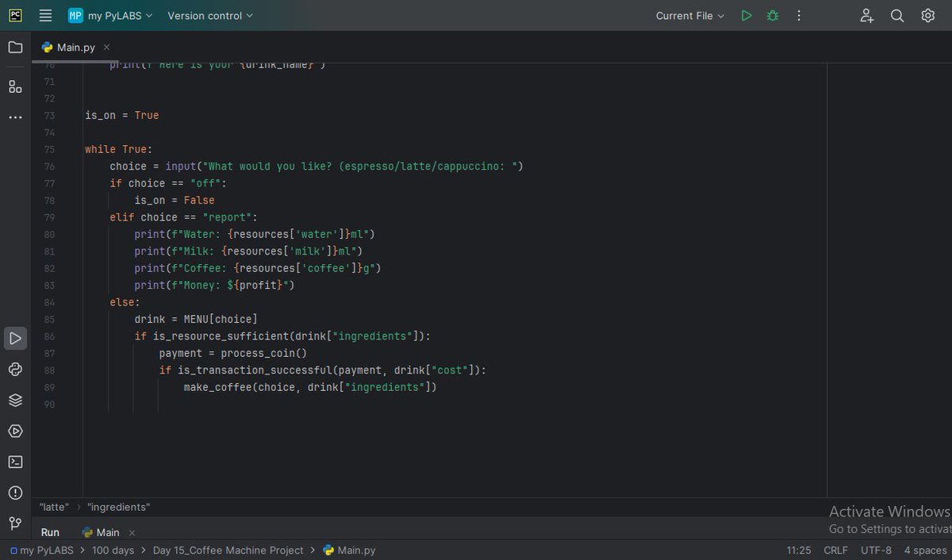
Task: Click line number 86 in the gutter
Action: 49,336
